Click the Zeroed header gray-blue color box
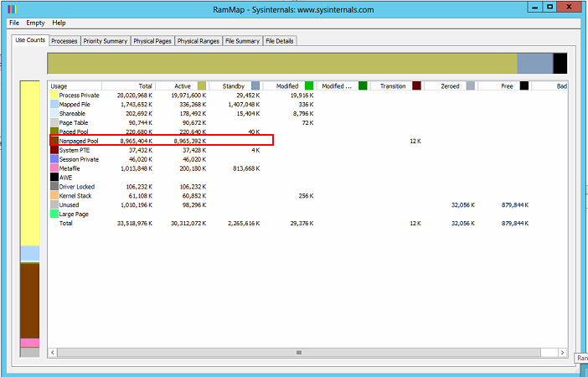This screenshot has height=377, width=588. click(x=470, y=86)
